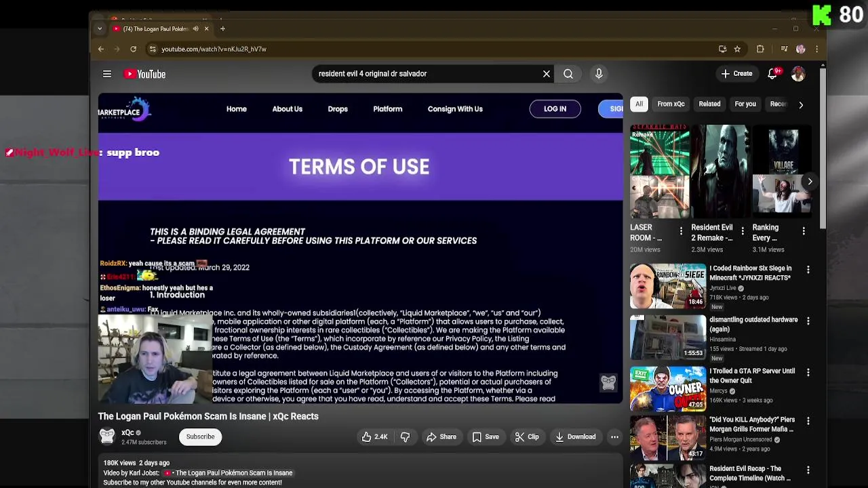Screen dimensions: 868x488
Task: Open options for LASER ROOM short
Action: point(682,231)
